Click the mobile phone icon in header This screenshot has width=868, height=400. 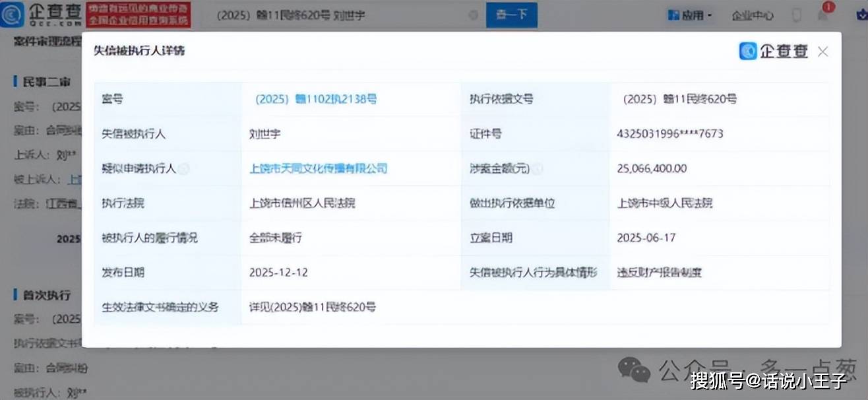click(797, 15)
